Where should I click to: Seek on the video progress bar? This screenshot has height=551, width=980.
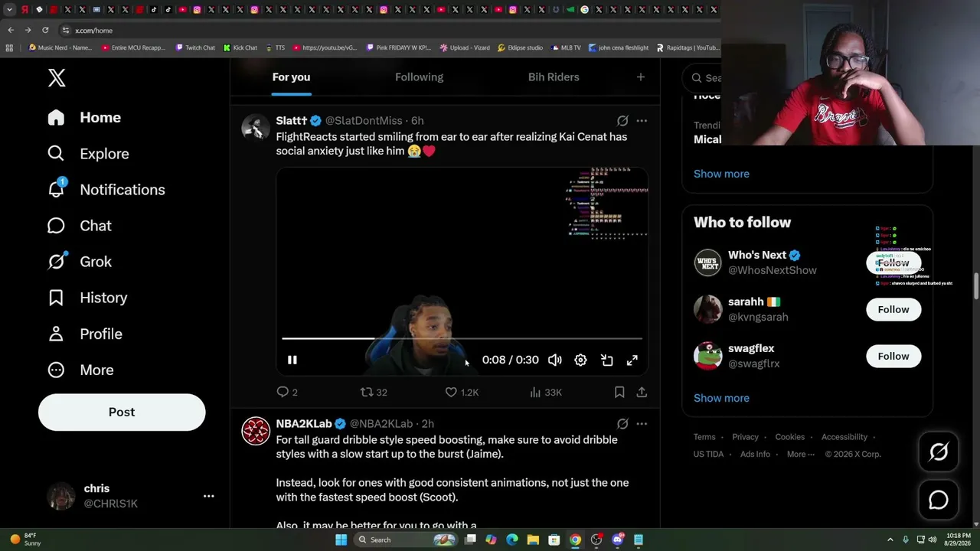click(x=462, y=338)
